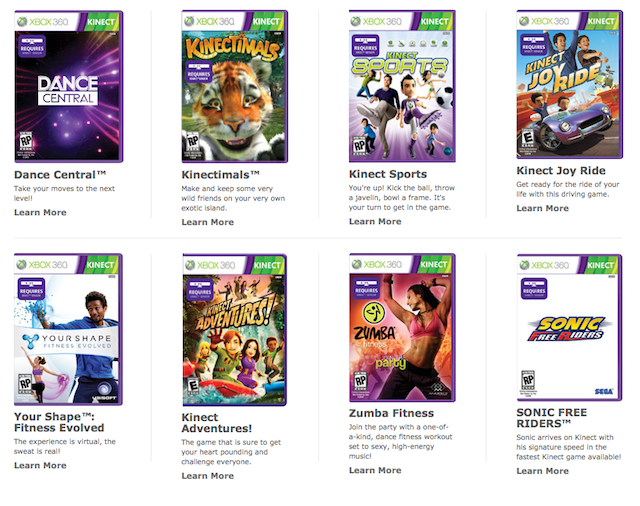This screenshot has height=506, width=640.
Task: Follow Learn More for Kinect Joy Ride
Action: click(x=542, y=208)
